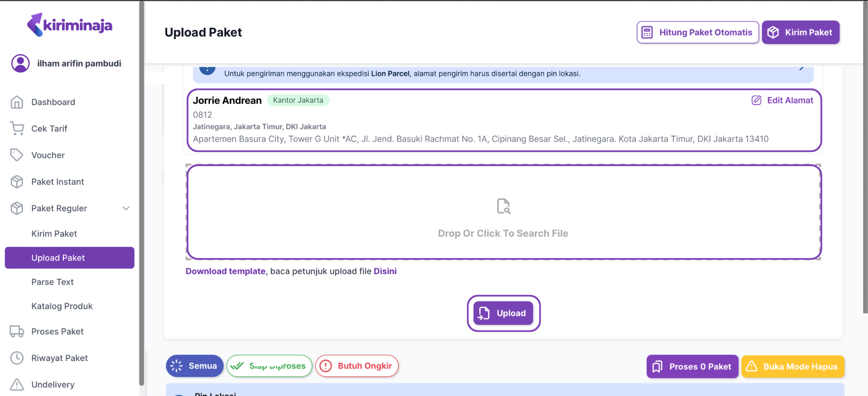Click the package icon in Kirim Paket button
Viewport: 868px width, 396px height.
click(x=773, y=33)
